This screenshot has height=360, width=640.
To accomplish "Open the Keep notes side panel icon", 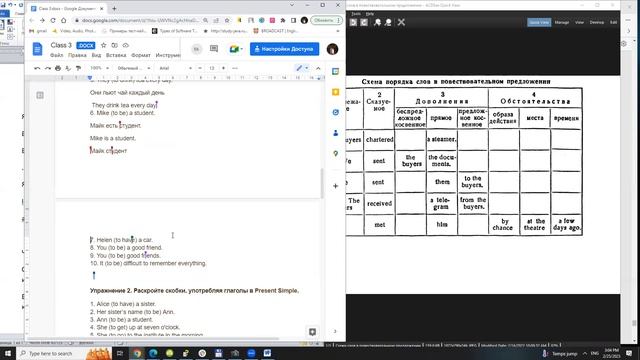I will [x=336, y=92].
